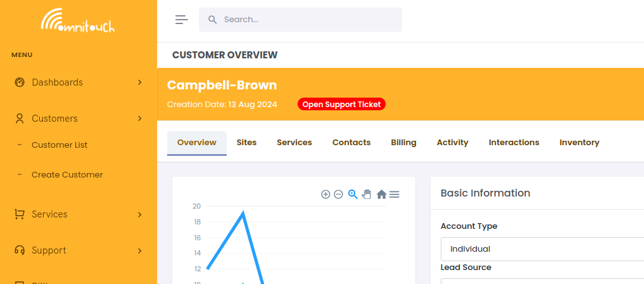This screenshot has height=284, width=644.
Task: Open the Customer List link
Action: (60, 145)
